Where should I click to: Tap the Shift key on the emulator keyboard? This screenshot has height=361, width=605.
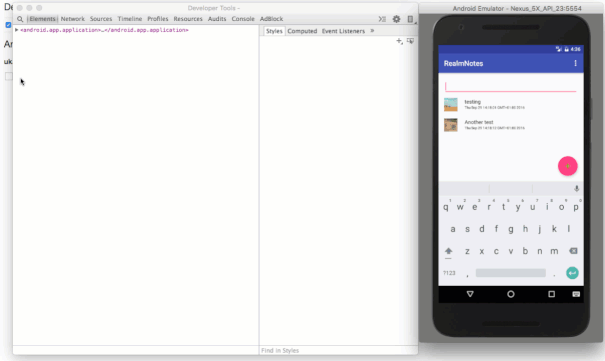click(x=448, y=251)
